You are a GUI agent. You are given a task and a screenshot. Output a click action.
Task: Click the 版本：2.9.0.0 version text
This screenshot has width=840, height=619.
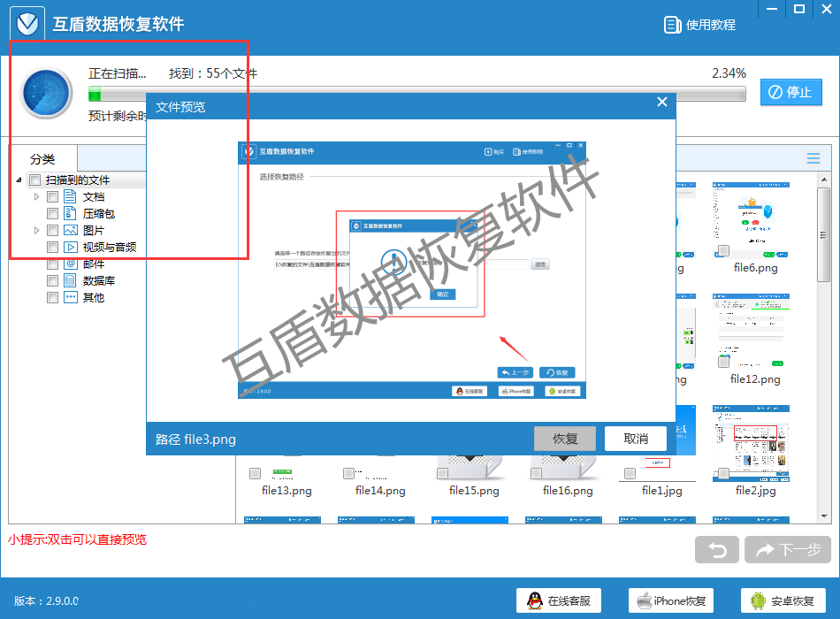(x=46, y=600)
